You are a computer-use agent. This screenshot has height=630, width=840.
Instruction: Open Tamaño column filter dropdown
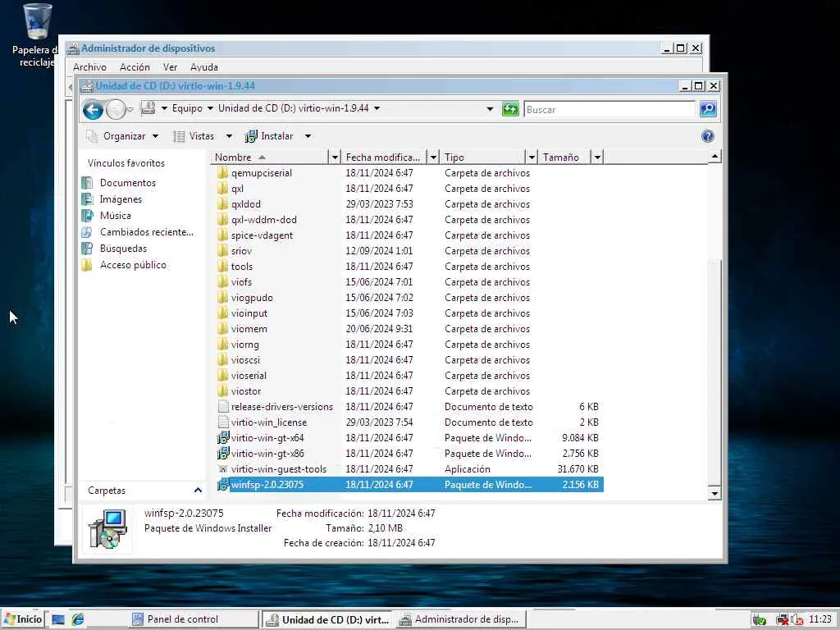tap(597, 157)
